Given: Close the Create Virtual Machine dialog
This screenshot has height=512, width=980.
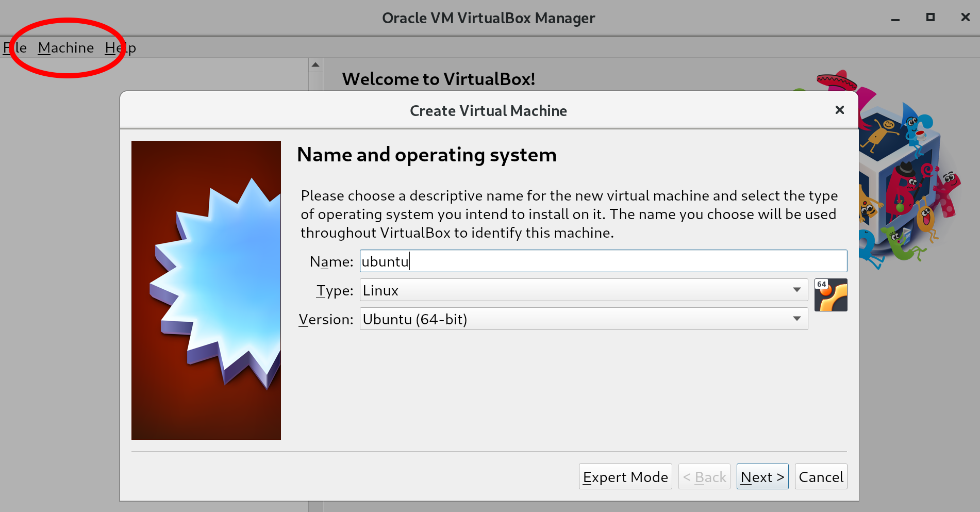Looking at the screenshot, I should [839, 110].
